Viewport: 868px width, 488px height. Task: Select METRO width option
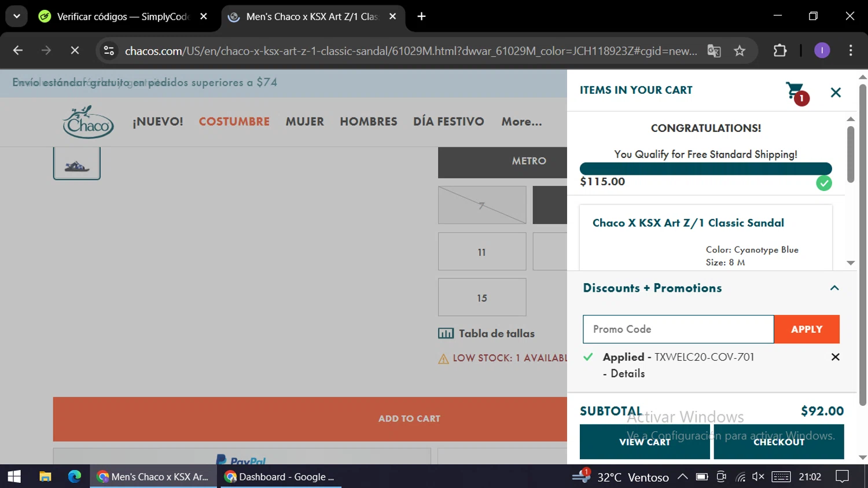pyautogui.click(x=502, y=162)
